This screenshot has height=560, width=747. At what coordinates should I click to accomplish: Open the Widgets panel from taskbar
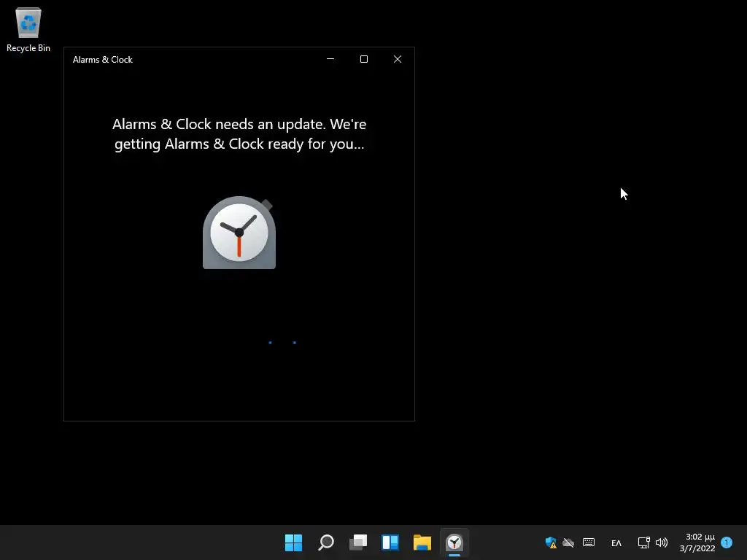390,542
